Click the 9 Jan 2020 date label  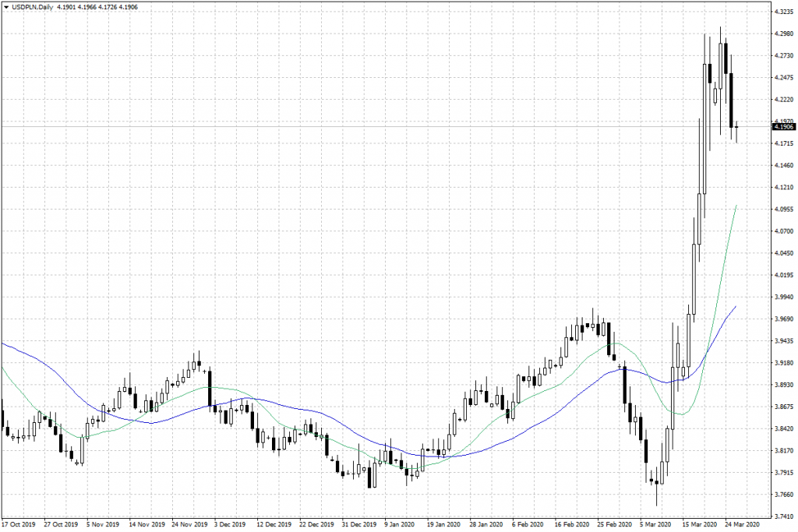click(x=400, y=524)
